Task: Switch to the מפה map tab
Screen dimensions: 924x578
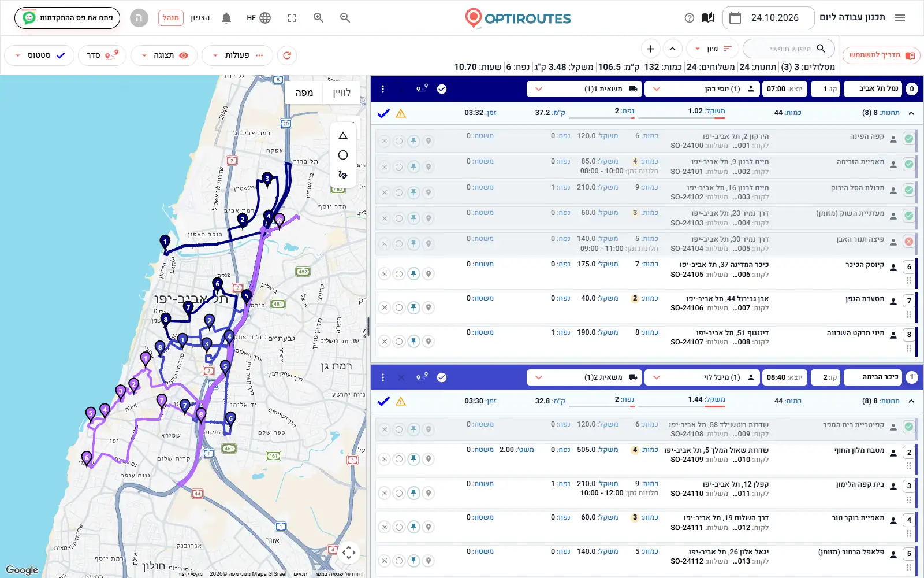Action: coord(304,92)
